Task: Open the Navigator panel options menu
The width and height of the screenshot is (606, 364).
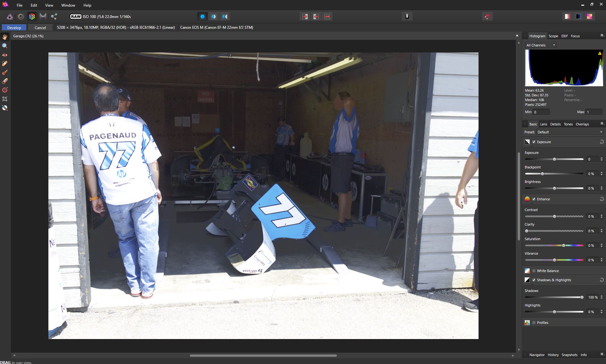Action: [x=602, y=355]
